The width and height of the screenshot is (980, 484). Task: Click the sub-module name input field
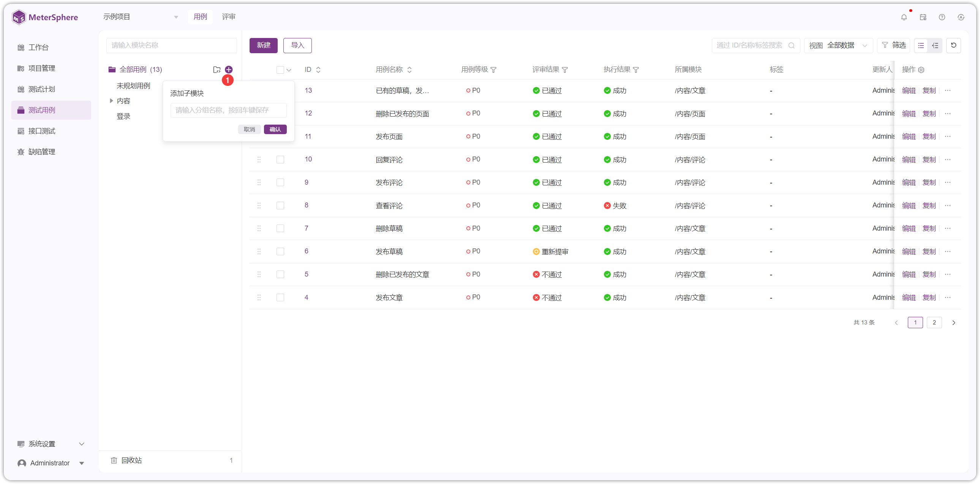tap(228, 110)
